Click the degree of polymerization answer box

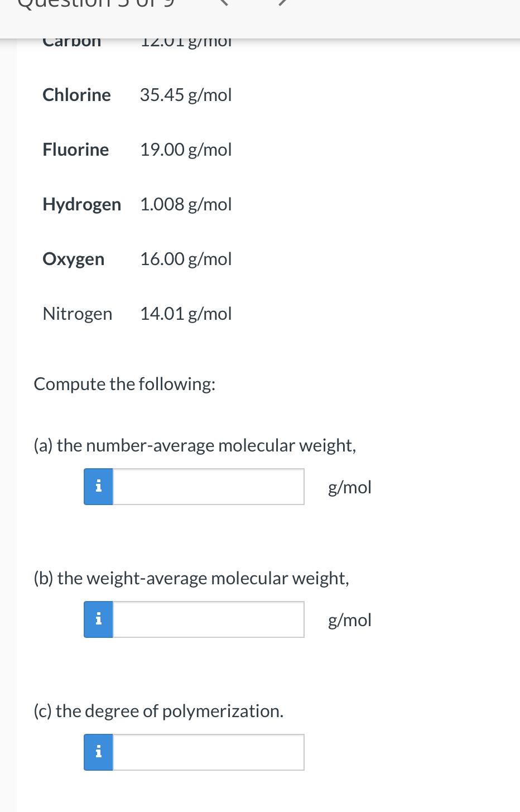pyautogui.click(x=209, y=752)
